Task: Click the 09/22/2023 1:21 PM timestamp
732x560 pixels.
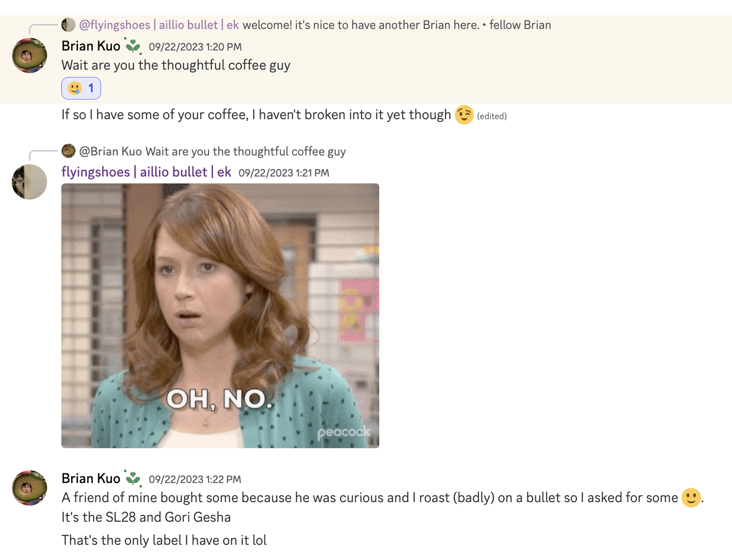Action: tap(284, 173)
